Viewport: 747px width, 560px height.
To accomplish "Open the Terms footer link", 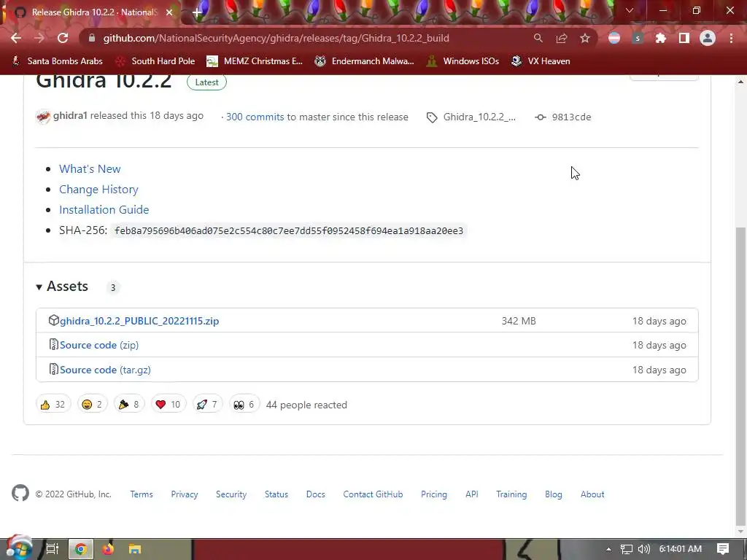I will tap(142, 494).
